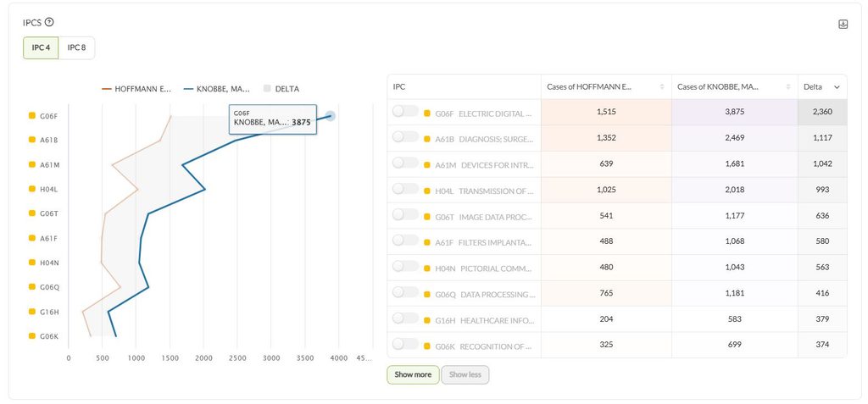Click G06T IMAGE DATA PROC... row label
The width and height of the screenshot is (868, 404).
coord(485,217)
